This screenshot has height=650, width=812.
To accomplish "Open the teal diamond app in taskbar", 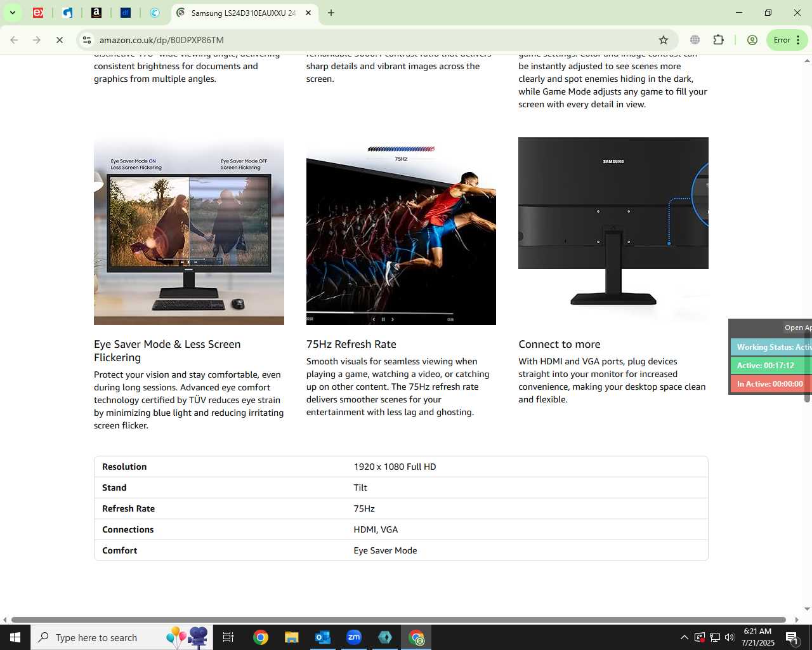I will click(x=385, y=637).
